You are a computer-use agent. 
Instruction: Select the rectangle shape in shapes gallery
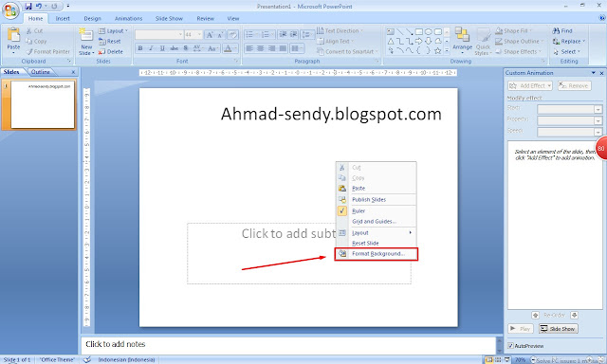(x=419, y=31)
